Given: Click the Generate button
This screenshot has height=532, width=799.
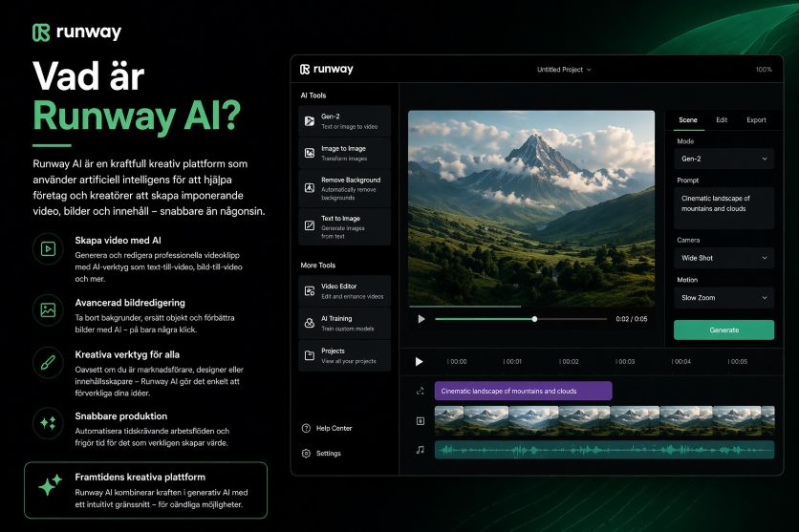Looking at the screenshot, I should pyautogui.click(x=723, y=330).
